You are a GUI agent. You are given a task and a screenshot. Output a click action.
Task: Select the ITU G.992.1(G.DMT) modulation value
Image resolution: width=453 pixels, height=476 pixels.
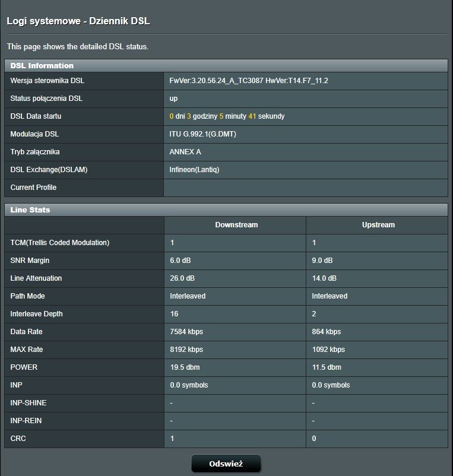[202, 134]
